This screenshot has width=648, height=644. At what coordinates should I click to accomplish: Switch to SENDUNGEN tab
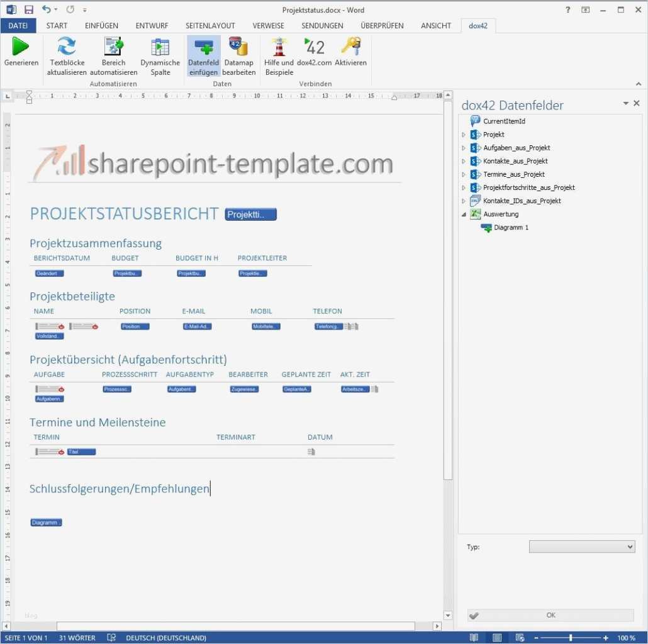pyautogui.click(x=322, y=26)
